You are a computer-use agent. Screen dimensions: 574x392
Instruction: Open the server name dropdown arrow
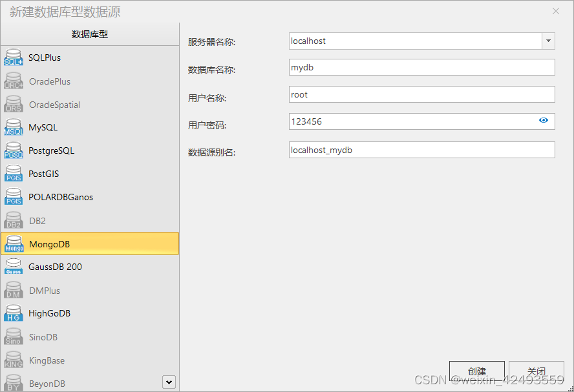click(548, 41)
